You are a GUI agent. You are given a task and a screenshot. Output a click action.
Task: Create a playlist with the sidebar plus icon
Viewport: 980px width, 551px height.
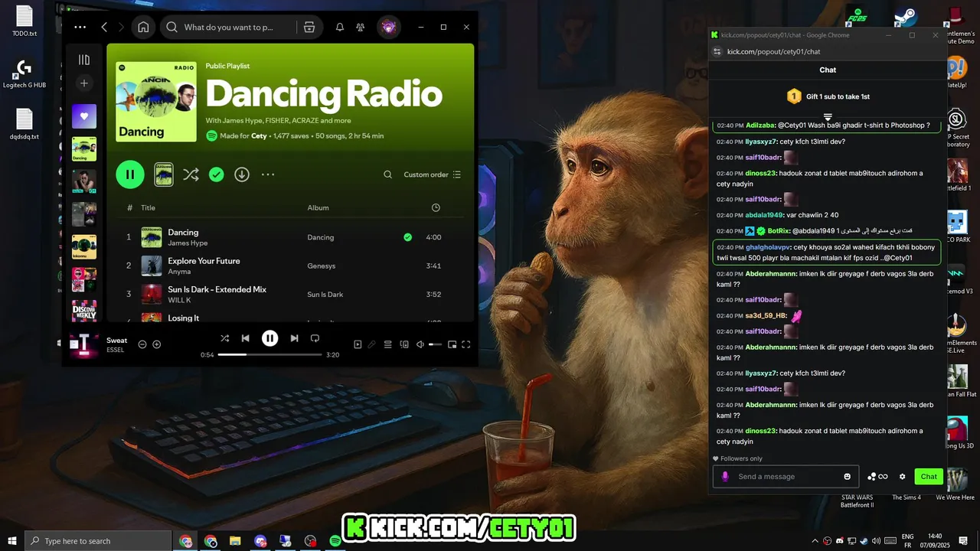(x=84, y=83)
